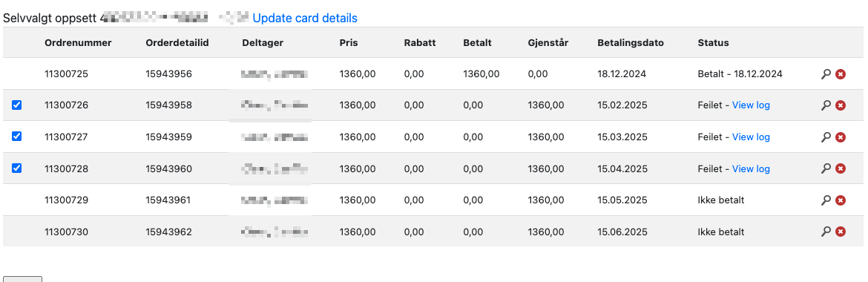Uncheck the checkbox for order 11300728

point(16,168)
